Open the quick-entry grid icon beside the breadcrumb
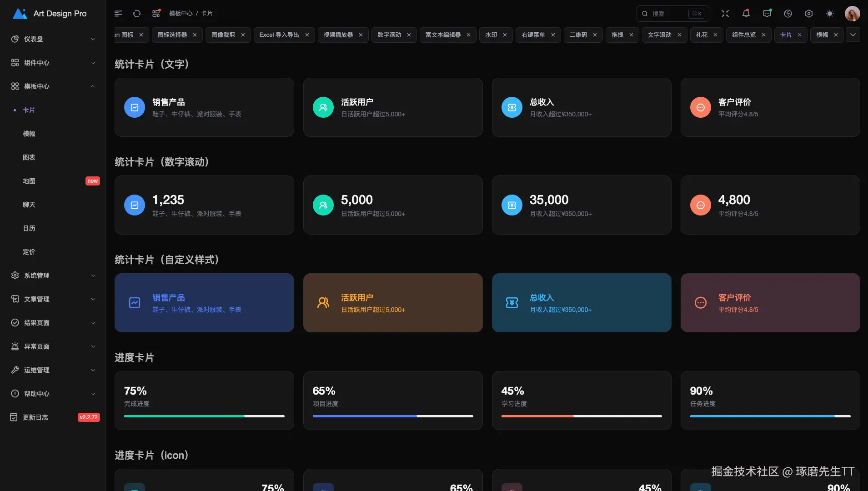The height and width of the screenshot is (491, 868). pyautogui.click(x=156, y=14)
